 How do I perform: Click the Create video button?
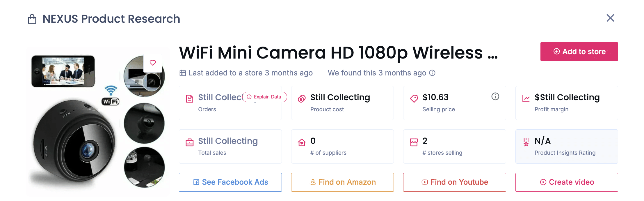[x=567, y=182]
